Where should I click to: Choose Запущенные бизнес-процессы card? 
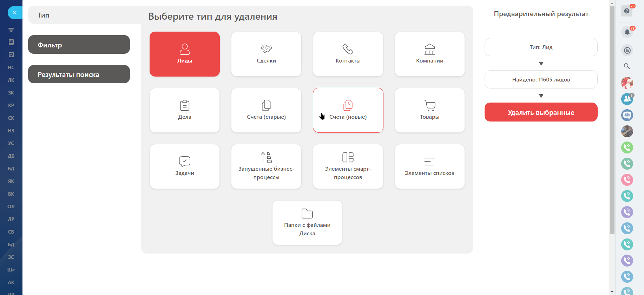pos(266,166)
